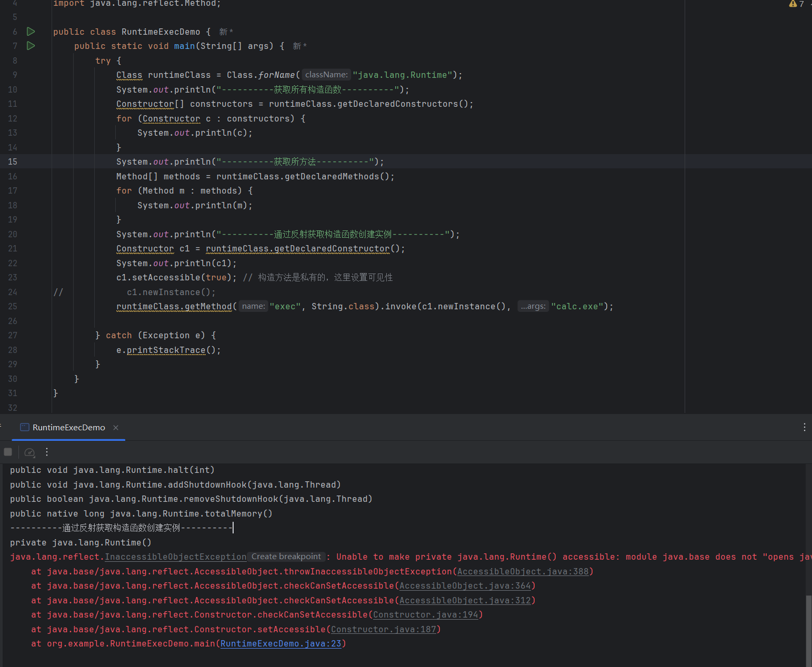Click removeShutdownHook console output line
This screenshot has width=812, height=667.
pyautogui.click(x=191, y=499)
